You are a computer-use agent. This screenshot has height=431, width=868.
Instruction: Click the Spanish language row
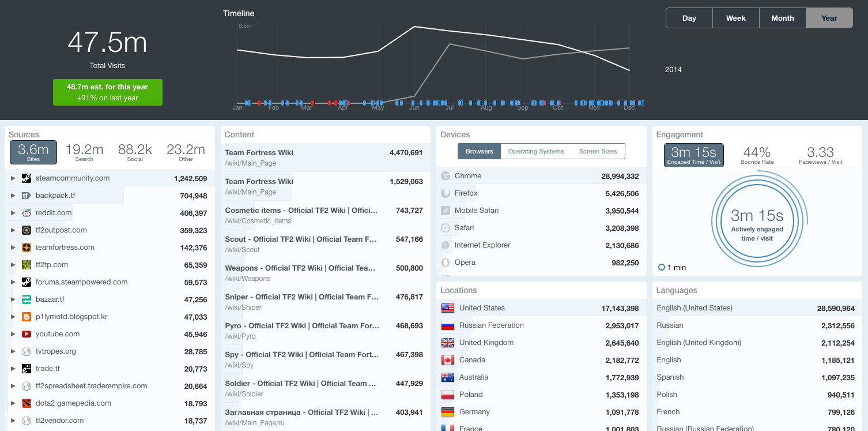[x=757, y=377]
